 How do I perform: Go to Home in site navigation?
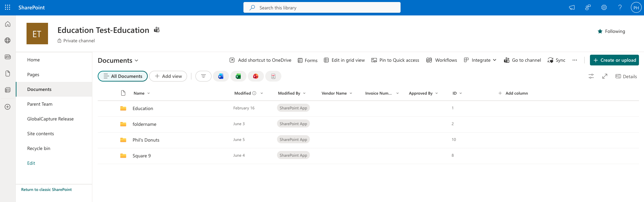[54, 60]
